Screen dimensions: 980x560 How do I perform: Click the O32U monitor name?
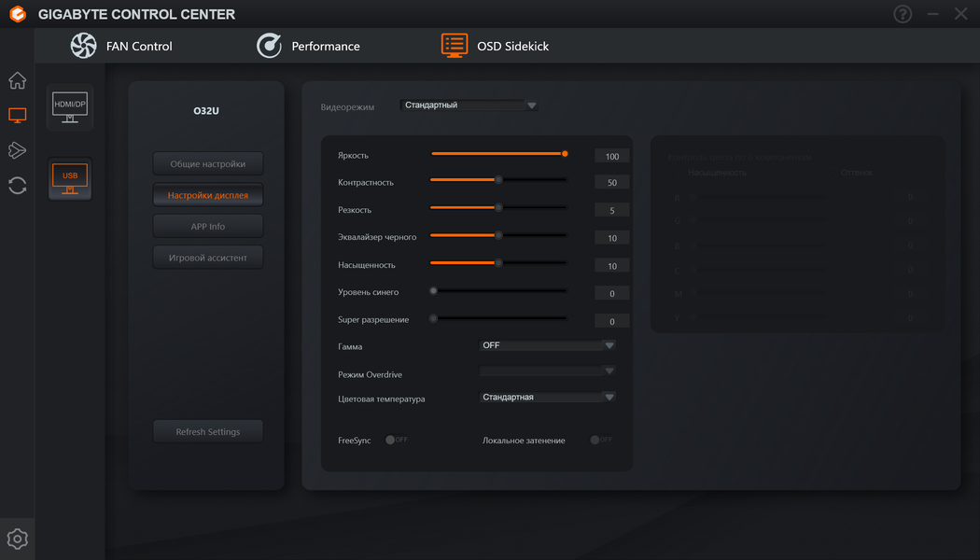click(x=206, y=111)
